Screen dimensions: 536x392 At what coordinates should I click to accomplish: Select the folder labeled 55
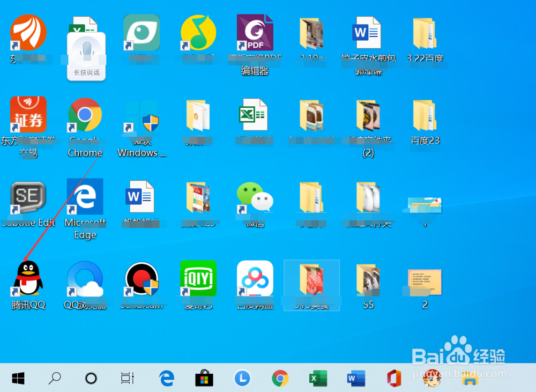[x=368, y=279]
